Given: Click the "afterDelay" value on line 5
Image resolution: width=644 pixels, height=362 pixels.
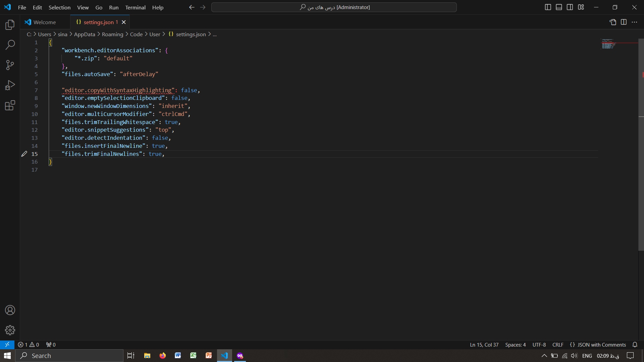Looking at the screenshot, I should pyautogui.click(x=139, y=74).
